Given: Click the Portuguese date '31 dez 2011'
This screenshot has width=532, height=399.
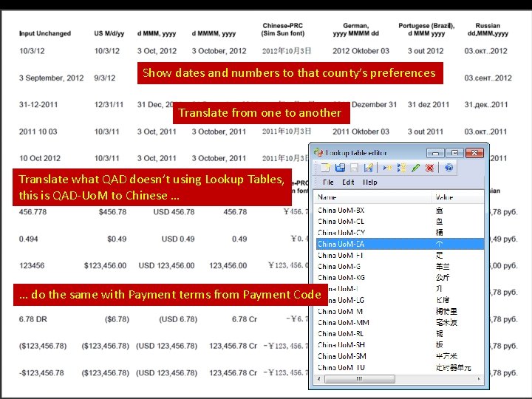Looking at the screenshot, I should (428, 104).
